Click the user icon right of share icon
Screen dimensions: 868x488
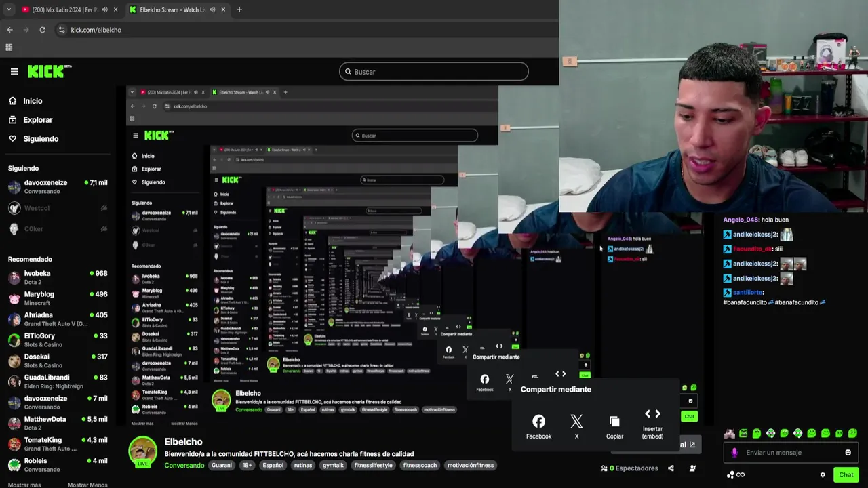pyautogui.click(x=692, y=468)
